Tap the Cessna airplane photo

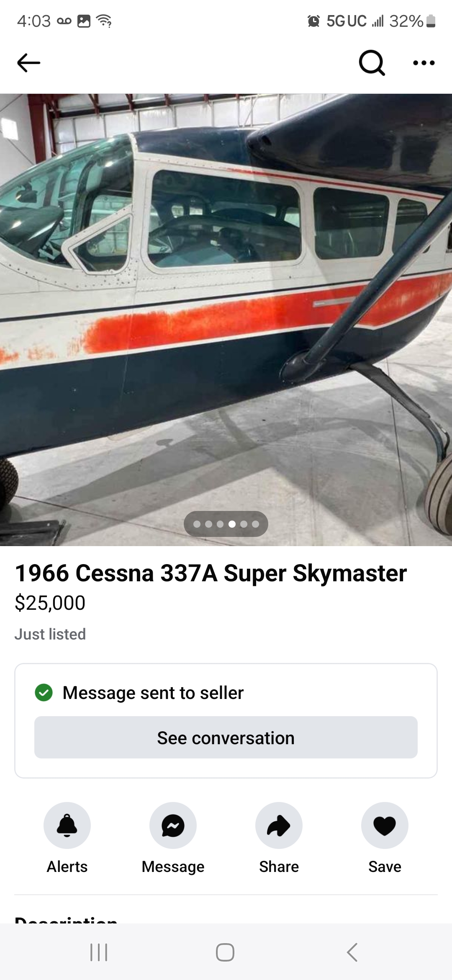click(x=226, y=320)
